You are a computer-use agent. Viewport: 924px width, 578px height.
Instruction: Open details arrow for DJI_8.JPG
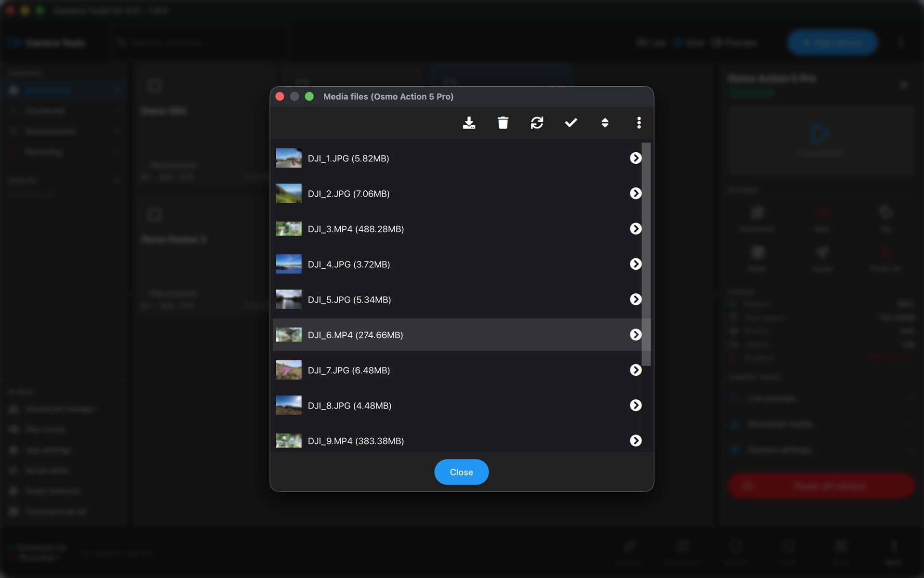click(636, 405)
